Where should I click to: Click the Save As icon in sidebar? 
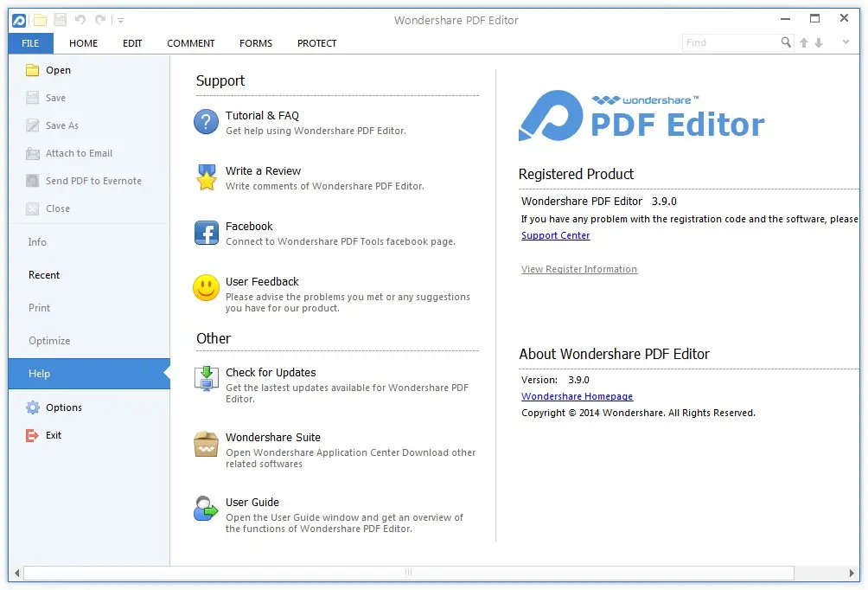(33, 125)
